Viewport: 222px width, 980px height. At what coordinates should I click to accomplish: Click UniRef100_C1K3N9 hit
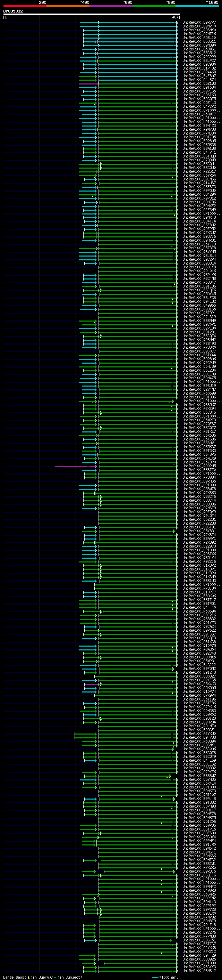pyautogui.click(x=199, y=577)
